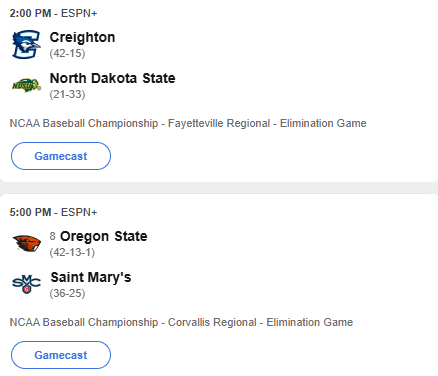Click North Dakota State's (21-33) record
This screenshot has width=438, height=376.
click(x=67, y=94)
